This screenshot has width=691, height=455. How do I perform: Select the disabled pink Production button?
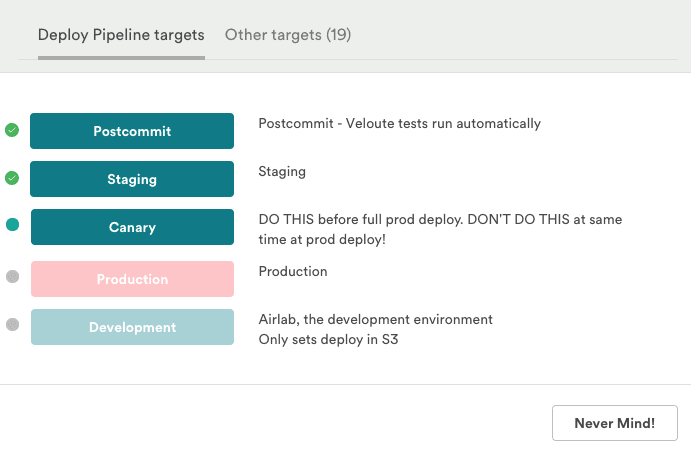click(x=132, y=279)
